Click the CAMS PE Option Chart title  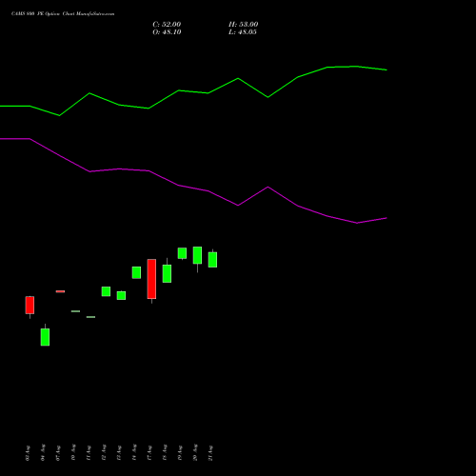[x=63, y=14]
